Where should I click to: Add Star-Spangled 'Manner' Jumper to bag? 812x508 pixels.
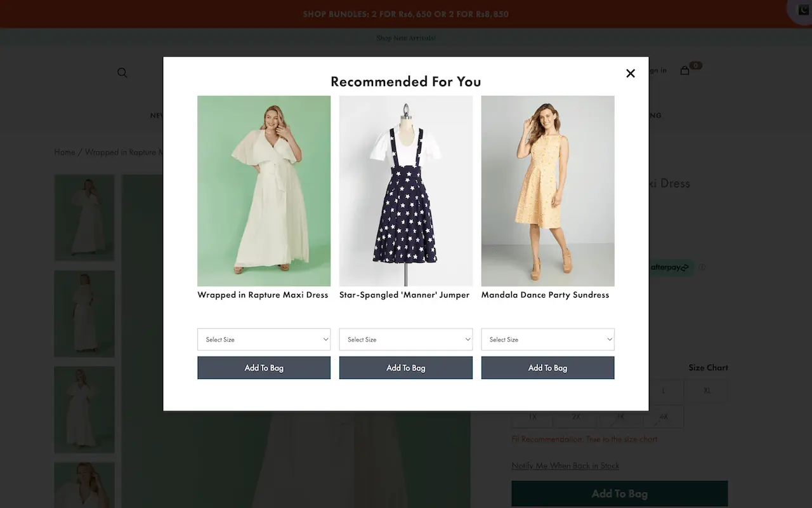(405, 367)
